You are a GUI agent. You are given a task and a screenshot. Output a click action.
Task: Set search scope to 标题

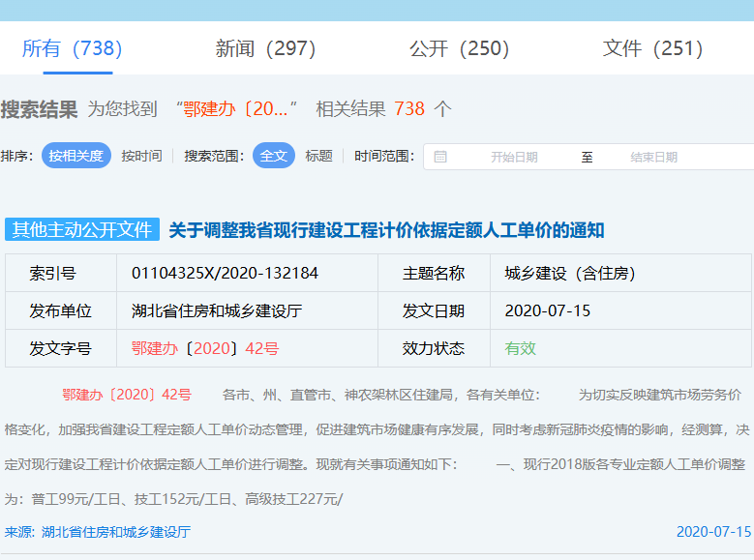pos(318,156)
